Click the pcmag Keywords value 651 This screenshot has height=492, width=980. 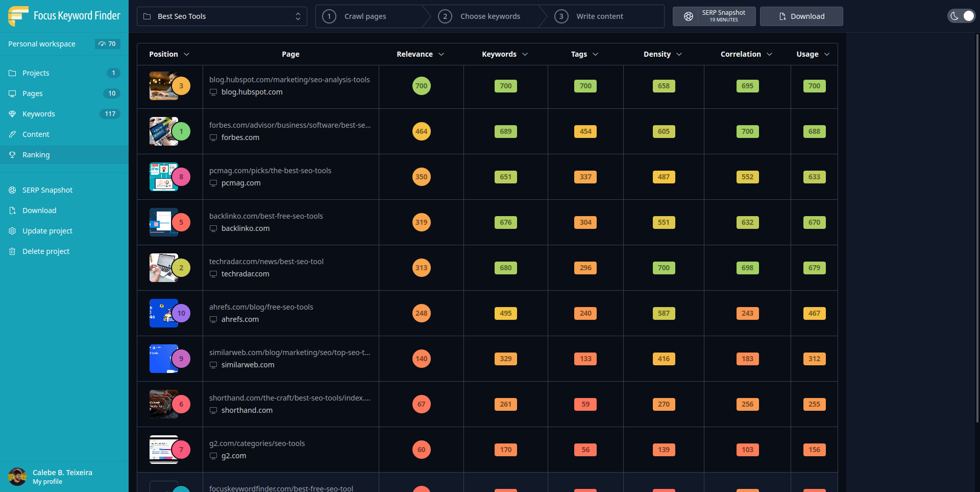(x=505, y=177)
